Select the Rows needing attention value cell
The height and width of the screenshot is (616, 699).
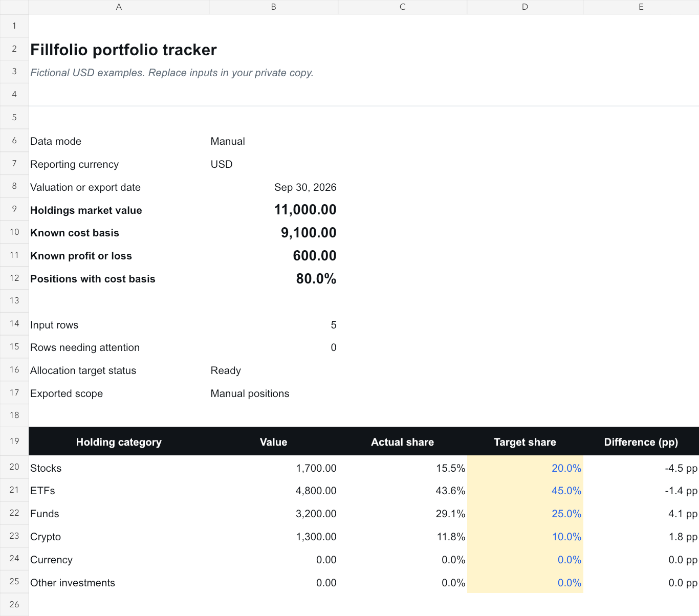(x=273, y=347)
